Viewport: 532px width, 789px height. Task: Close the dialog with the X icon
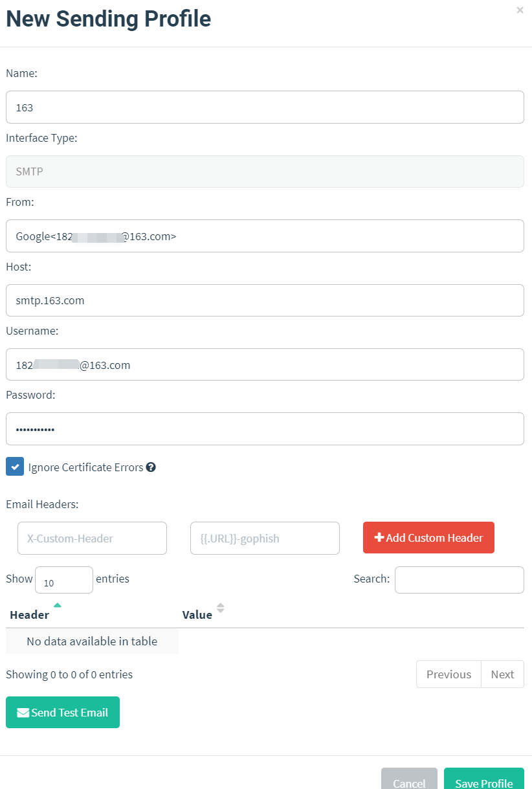(x=520, y=10)
